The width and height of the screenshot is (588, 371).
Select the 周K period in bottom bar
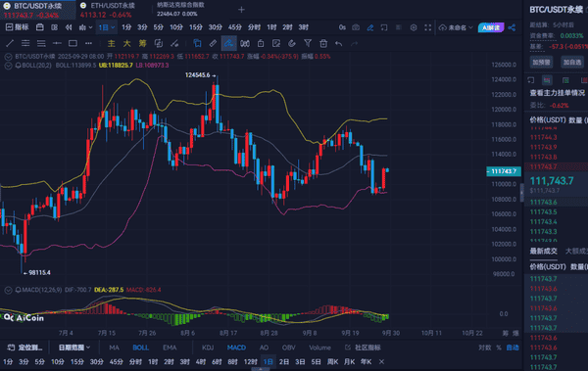pyautogui.click(x=332, y=361)
